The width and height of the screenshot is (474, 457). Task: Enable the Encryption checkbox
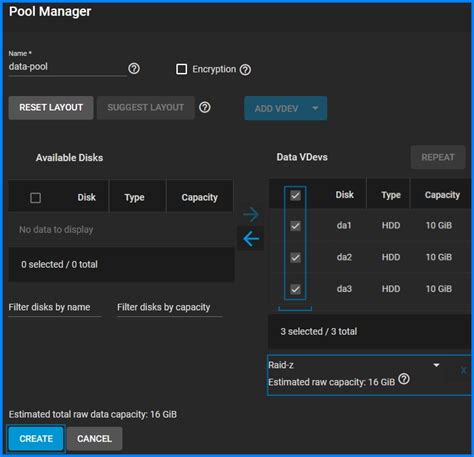[x=181, y=69]
